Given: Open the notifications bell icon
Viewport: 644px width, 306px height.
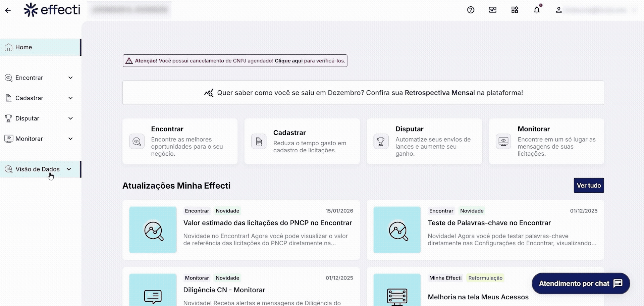Looking at the screenshot, I should tap(537, 10).
